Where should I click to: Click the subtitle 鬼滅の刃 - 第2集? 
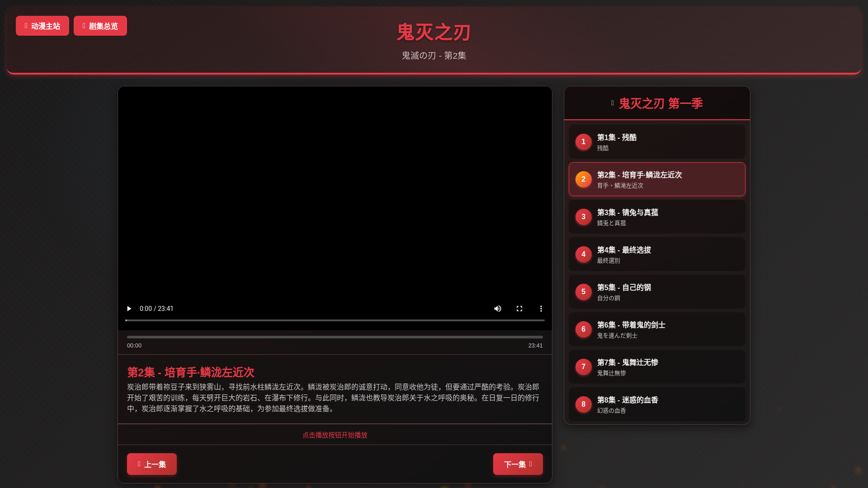point(434,56)
